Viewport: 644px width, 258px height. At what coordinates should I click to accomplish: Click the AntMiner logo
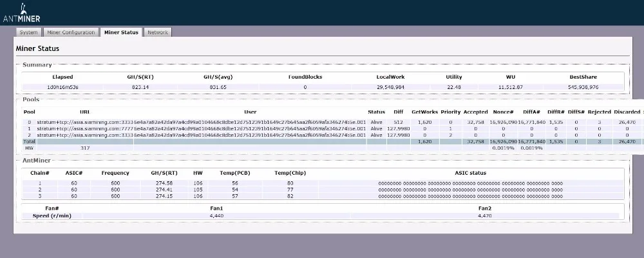[x=21, y=13]
